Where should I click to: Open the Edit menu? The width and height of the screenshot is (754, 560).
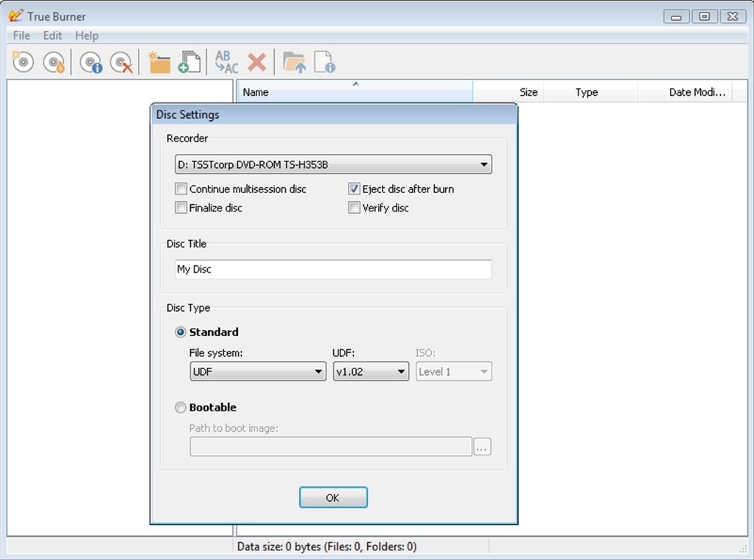(x=52, y=35)
